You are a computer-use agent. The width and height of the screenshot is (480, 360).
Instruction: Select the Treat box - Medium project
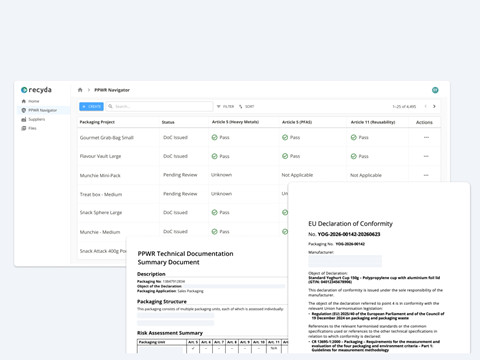tap(101, 194)
